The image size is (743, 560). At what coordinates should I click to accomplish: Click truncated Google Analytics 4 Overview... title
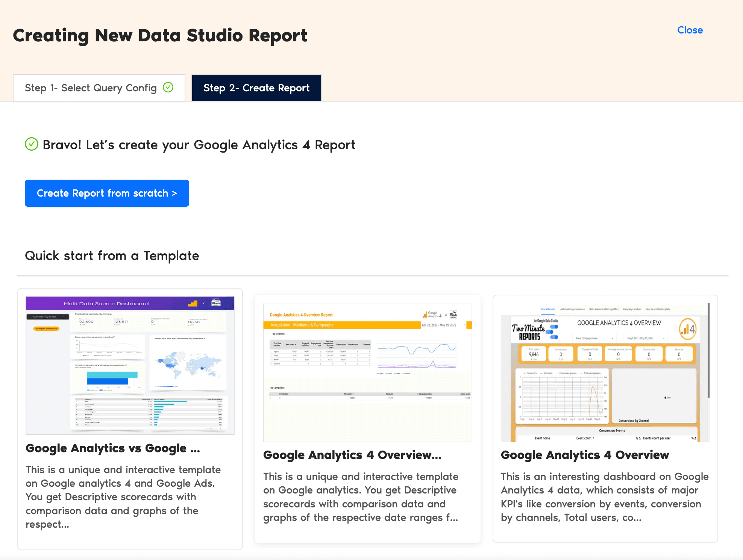pos(352,455)
